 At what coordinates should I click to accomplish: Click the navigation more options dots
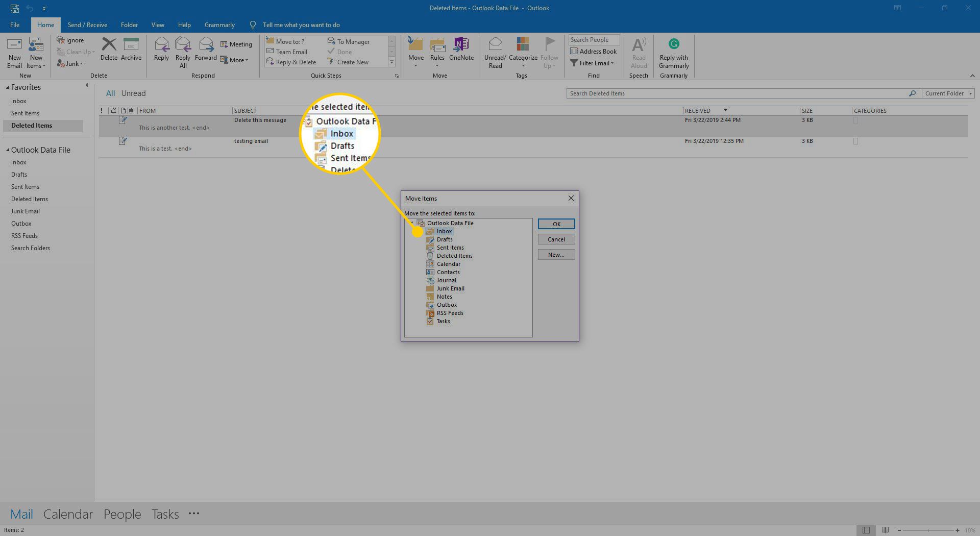(x=194, y=514)
